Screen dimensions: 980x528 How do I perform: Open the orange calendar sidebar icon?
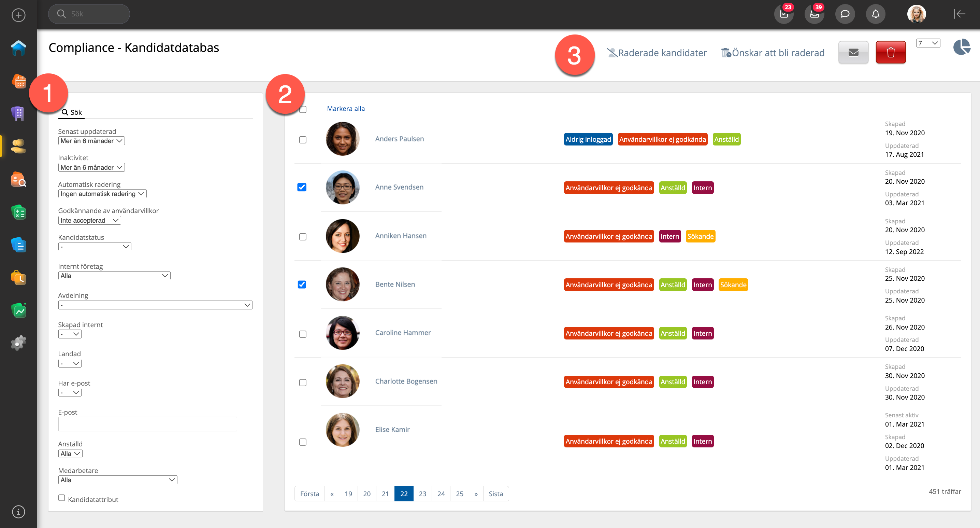pos(18,81)
